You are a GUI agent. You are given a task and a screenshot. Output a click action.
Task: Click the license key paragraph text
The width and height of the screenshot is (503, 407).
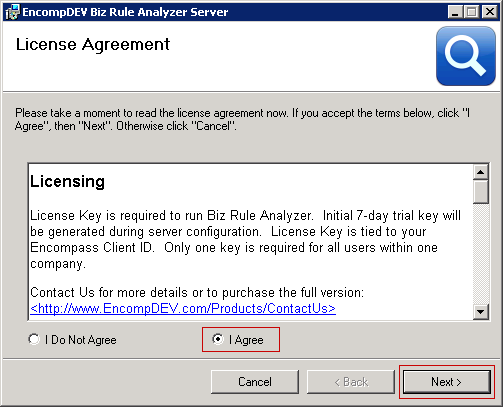[x=245, y=239]
